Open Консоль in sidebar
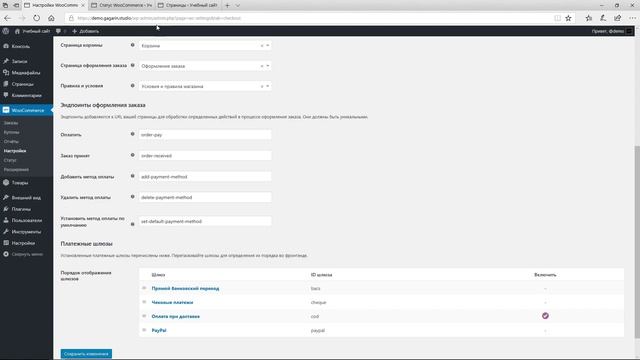640x360 pixels. click(20, 46)
